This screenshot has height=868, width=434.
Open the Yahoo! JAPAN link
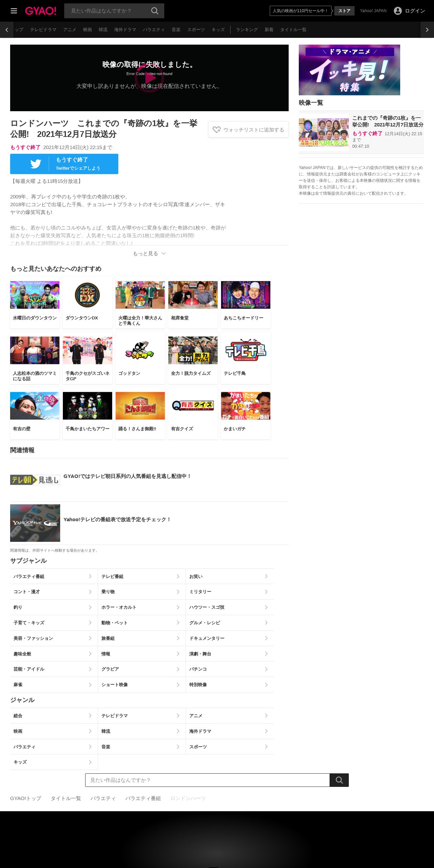pos(373,11)
